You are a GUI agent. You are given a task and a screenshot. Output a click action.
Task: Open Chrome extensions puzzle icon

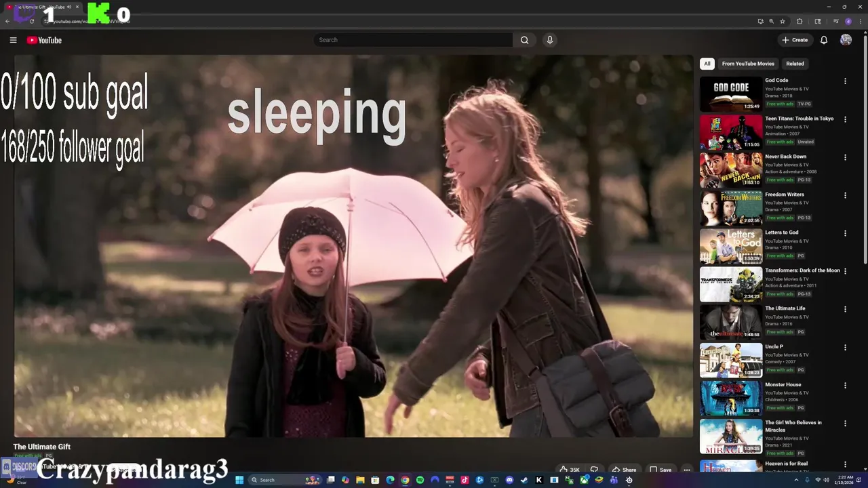click(x=800, y=21)
